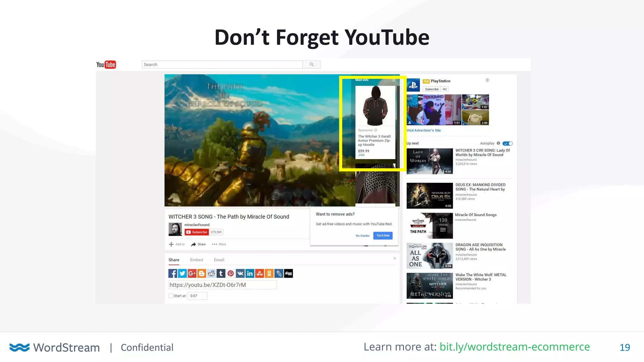This screenshot has width=644, height=362.
Task: Click No thanks in the ads prompt
Action: tap(363, 236)
